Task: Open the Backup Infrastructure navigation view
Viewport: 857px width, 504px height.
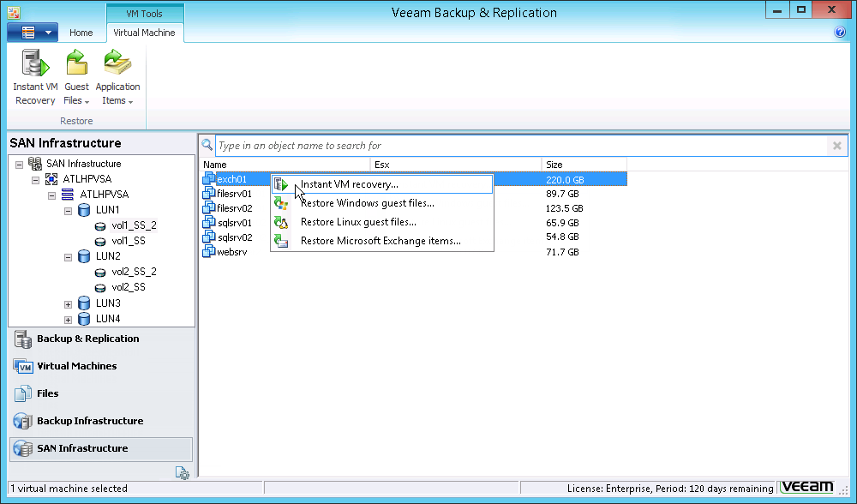Action: pos(101,421)
